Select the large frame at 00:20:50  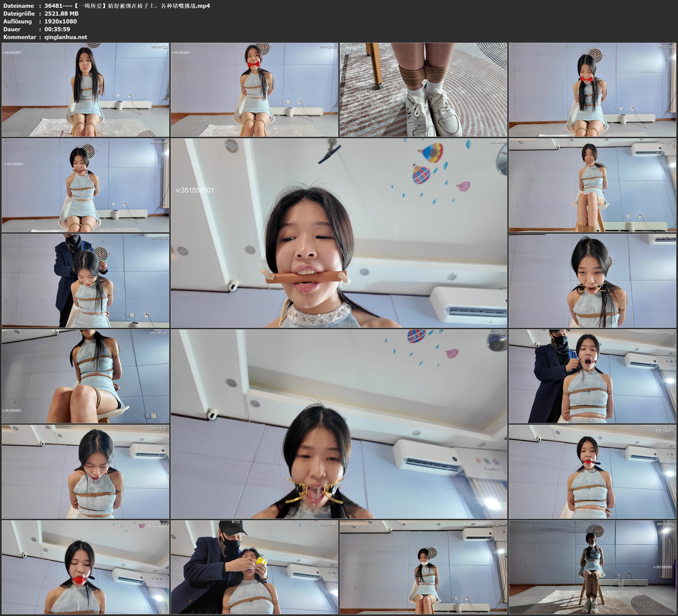click(339, 424)
